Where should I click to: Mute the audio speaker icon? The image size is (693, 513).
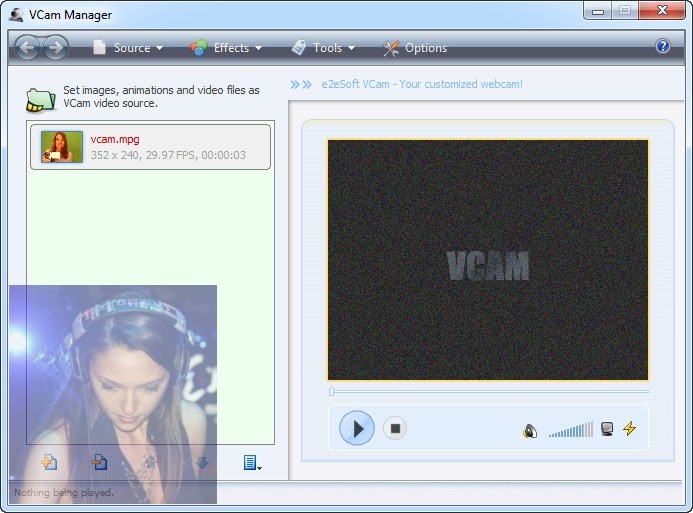[530, 430]
